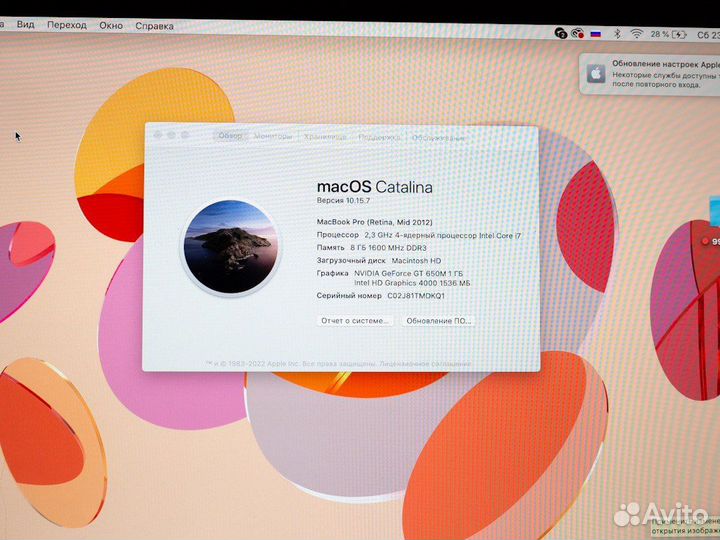This screenshot has width=720, height=540.
Task: Click the Apple icon in the notification
Action: point(596,73)
